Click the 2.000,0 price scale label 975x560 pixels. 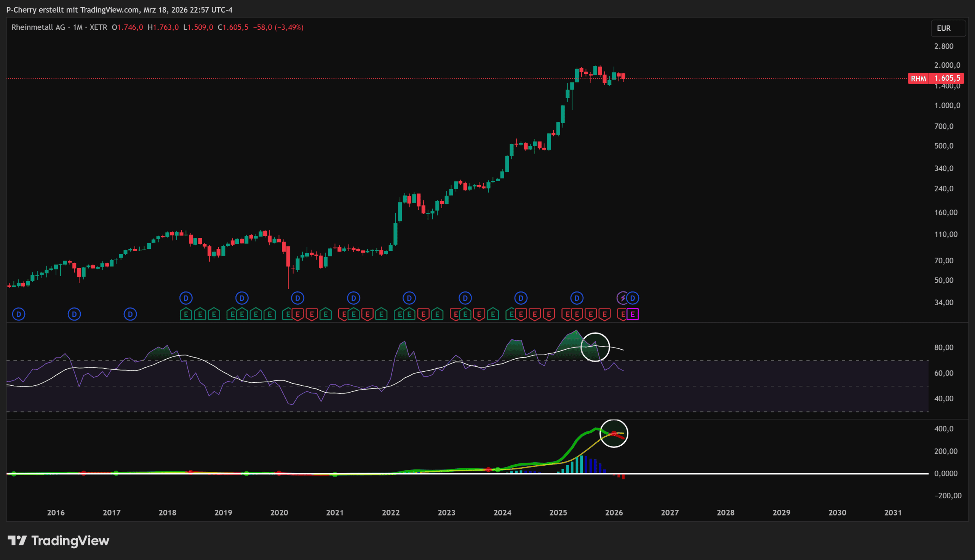tap(947, 65)
